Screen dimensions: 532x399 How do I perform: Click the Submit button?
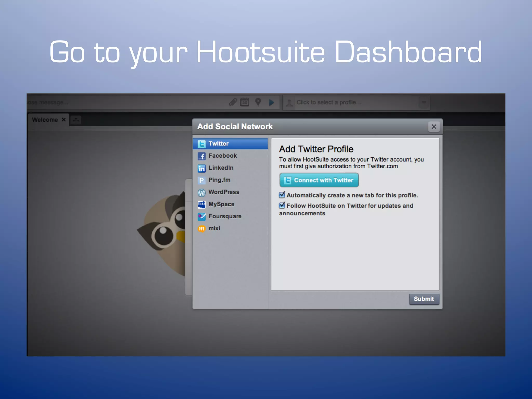(x=424, y=299)
